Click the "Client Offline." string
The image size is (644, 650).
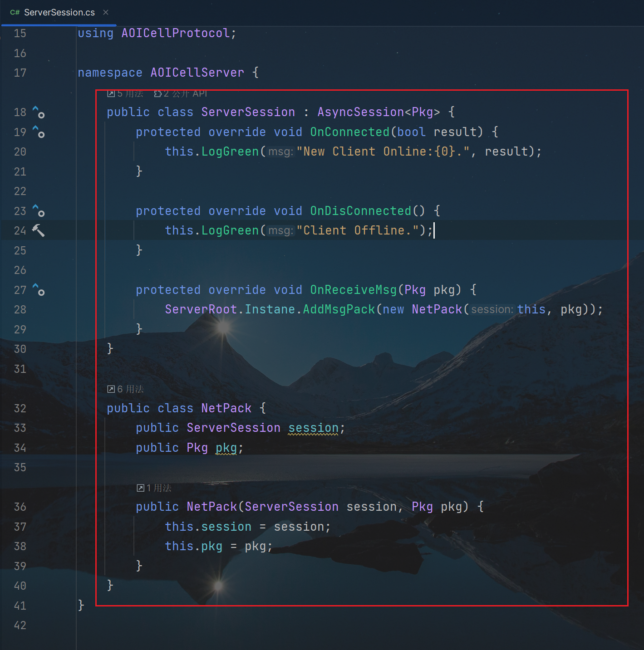click(x=358, y=230)
